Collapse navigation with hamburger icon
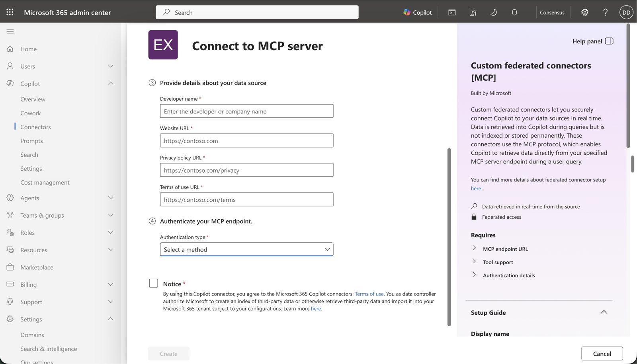 [10, 31]
